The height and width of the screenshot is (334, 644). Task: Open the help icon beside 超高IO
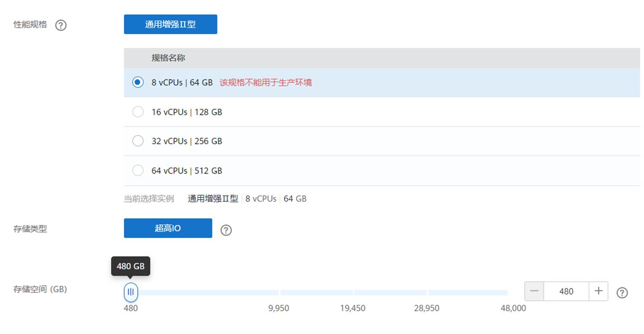[226, 230]
